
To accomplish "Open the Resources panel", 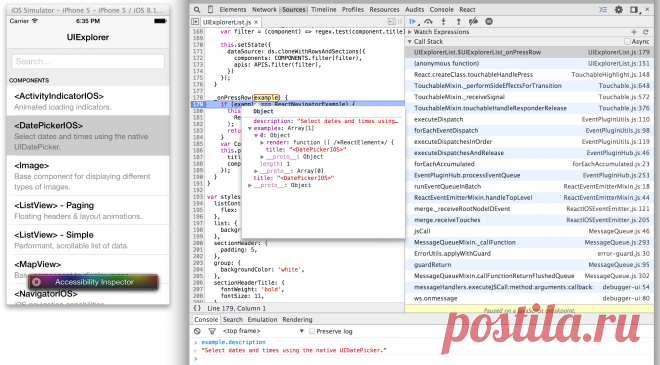I will tap(384, 9).
